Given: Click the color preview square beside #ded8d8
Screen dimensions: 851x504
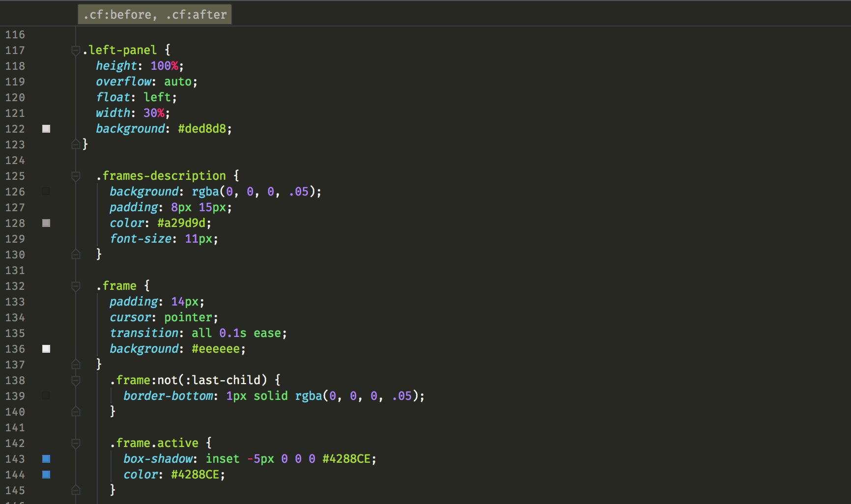Looking at the screenshot, I should pyautogui.click(x=47, y=129).
